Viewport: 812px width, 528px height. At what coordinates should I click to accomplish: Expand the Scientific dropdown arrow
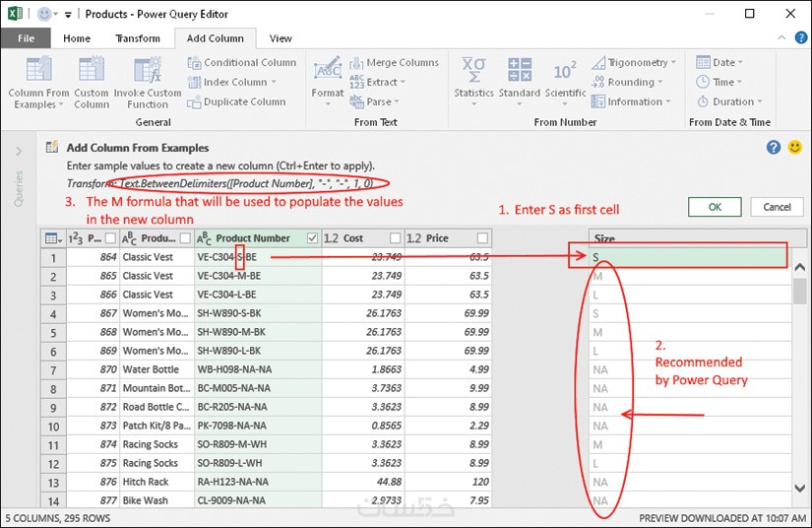(x=565, y=104)
